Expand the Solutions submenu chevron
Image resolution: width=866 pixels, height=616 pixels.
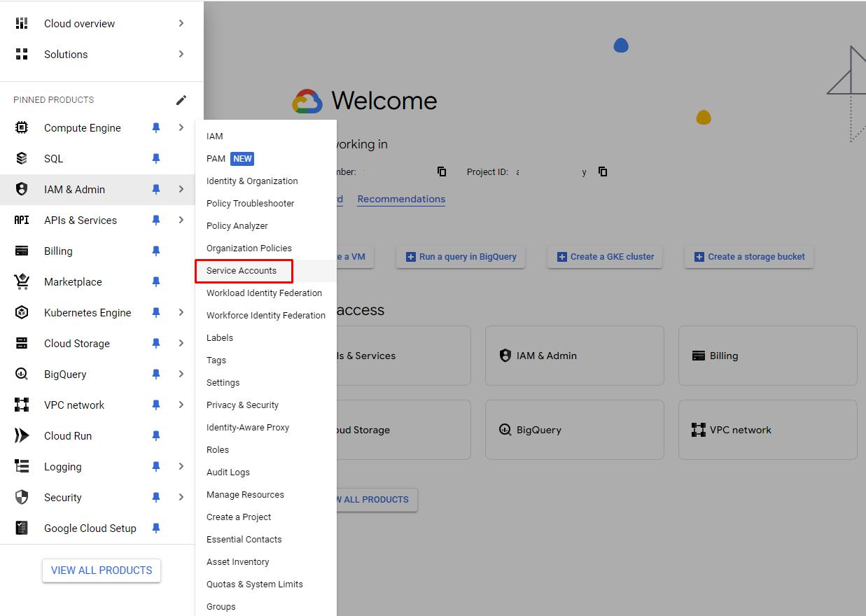pos(181,54)
